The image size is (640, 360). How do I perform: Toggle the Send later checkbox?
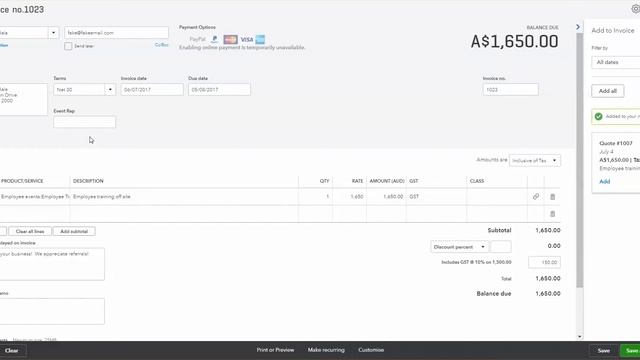pos(68,46)
